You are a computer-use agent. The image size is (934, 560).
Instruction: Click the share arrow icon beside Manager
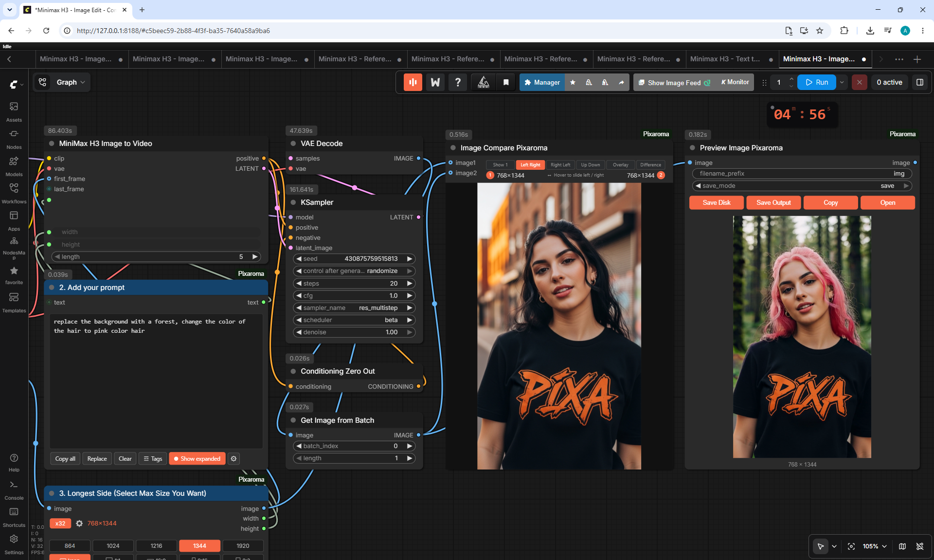621,82
